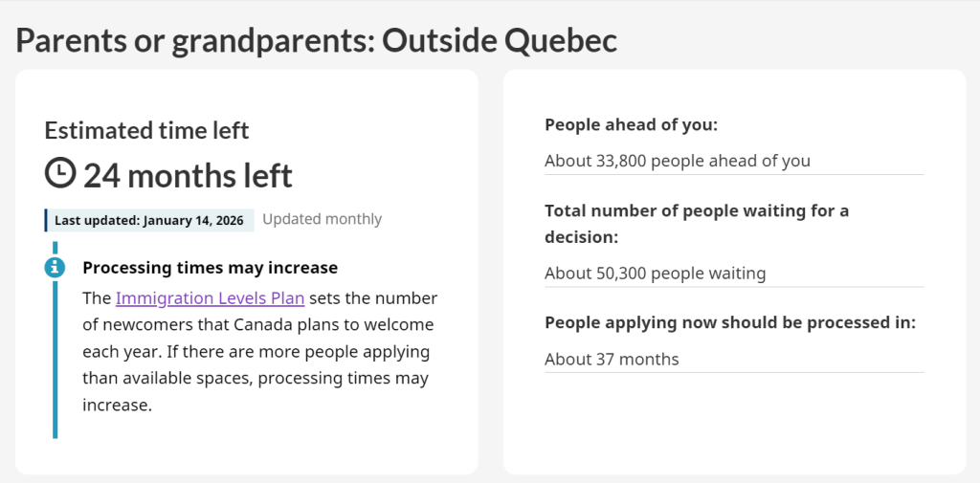Click the People applying now should be processed label
980x483 pixels.
point(730,322)
